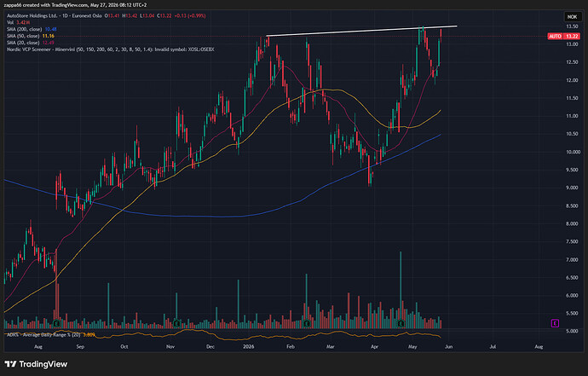Click the green earnings marker near Nov
588x376 pixels.
(x=176, y=323)
